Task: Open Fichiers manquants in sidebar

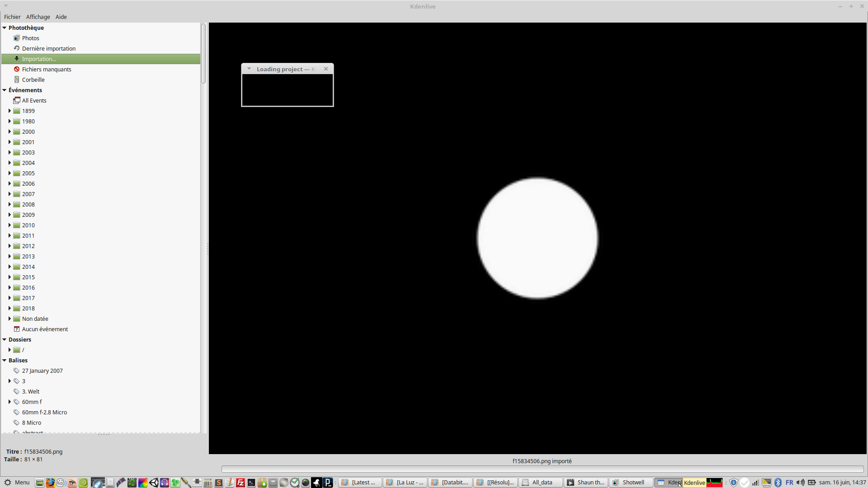Action: [46, 69]
